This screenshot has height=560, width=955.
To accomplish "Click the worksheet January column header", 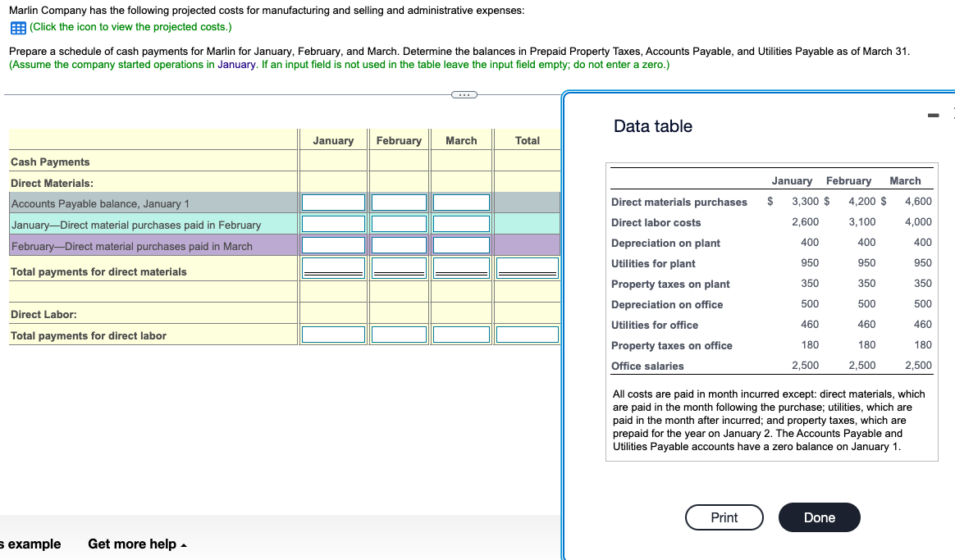I will pos(333,140).
